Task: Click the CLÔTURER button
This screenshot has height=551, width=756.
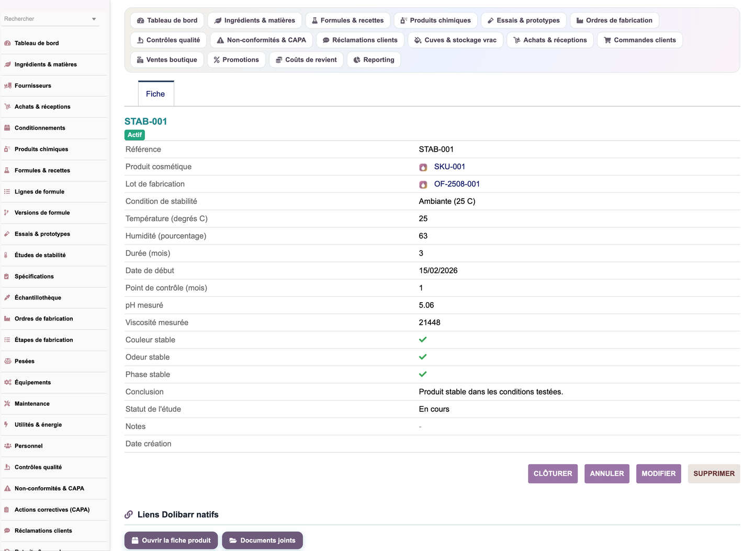Action: pyautogui.click(x=553, y=474)
